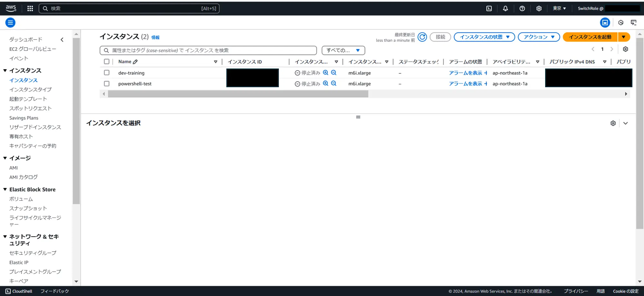Collapse the Images sidebar section
Screen dimensions: 644x296
5,158
